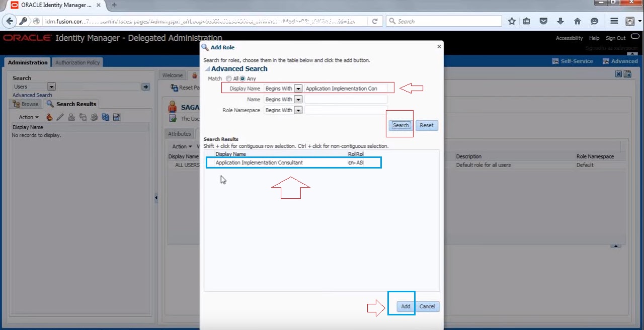
Task: Switch to the Authorization Policy tab
Action: [77, 62]
